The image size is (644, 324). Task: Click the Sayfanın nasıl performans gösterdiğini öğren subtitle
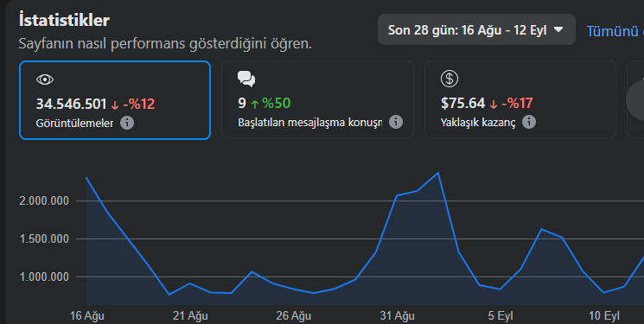[165, 43]
